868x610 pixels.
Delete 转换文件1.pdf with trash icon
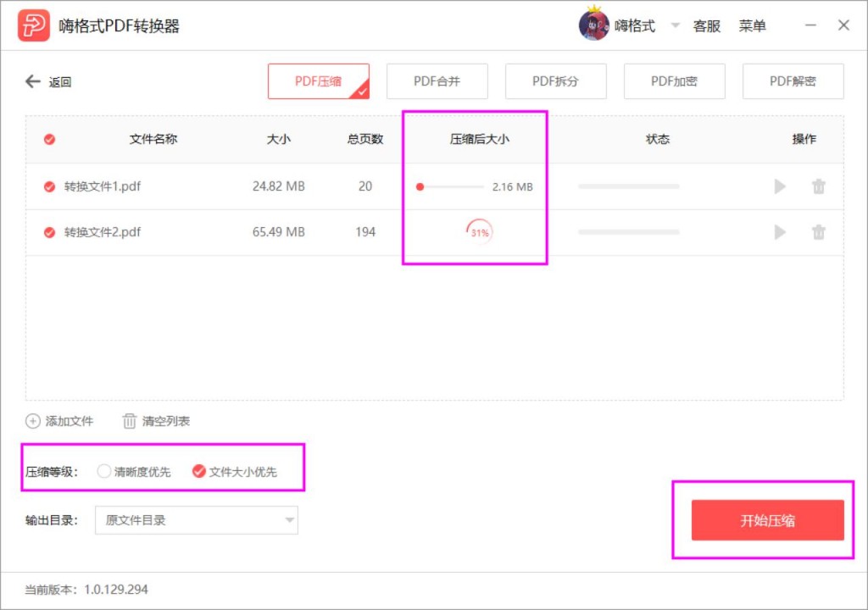coord(818,186)
